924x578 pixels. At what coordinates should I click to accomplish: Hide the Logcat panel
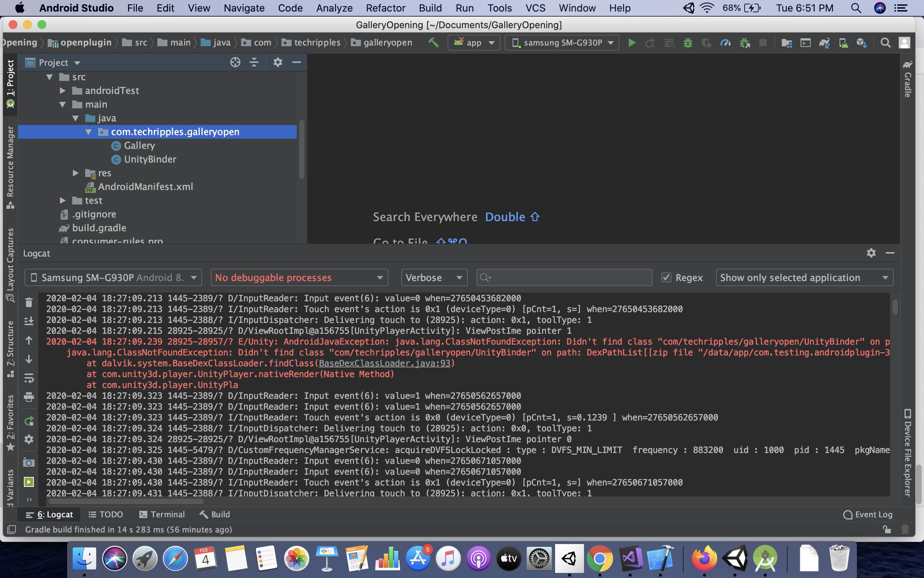(x=890, y=253)
